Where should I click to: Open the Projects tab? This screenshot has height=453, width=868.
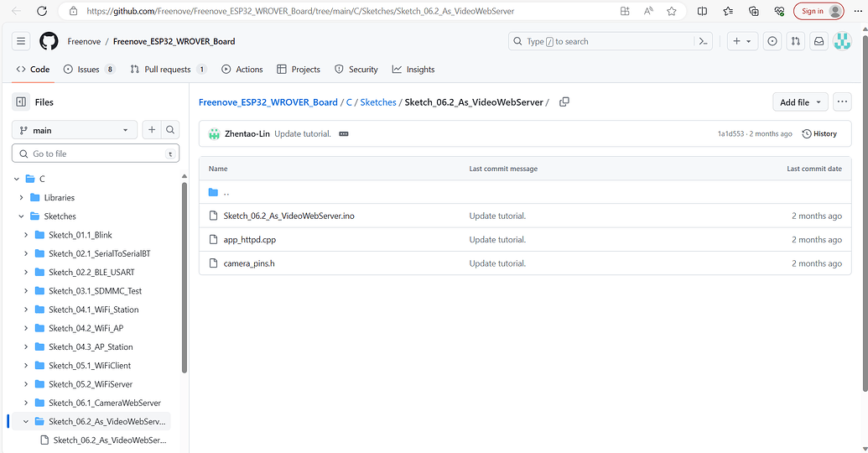pos(299,70)
